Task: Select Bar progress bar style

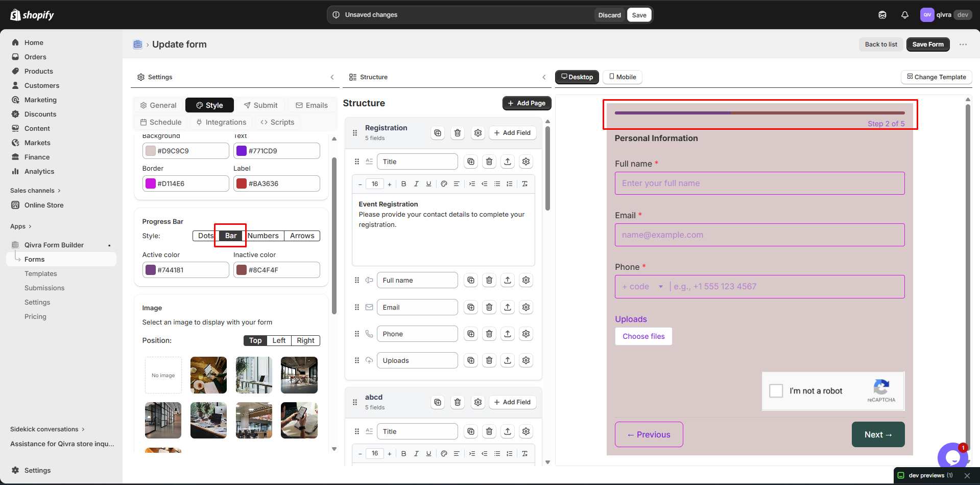Action: pos(231,236)
